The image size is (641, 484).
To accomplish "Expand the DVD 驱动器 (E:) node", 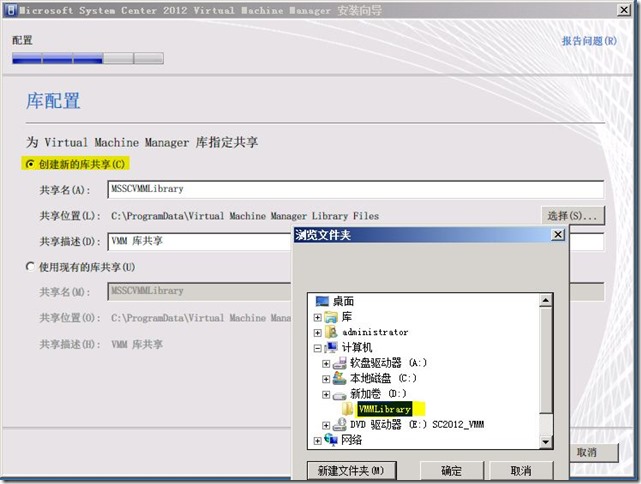I will click(326, 425).
